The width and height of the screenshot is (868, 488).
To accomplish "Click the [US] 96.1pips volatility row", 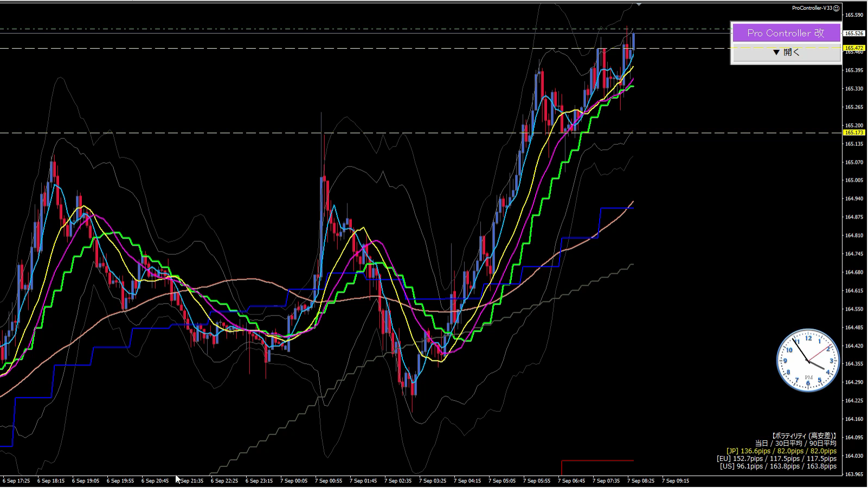I will coord(778,466).
